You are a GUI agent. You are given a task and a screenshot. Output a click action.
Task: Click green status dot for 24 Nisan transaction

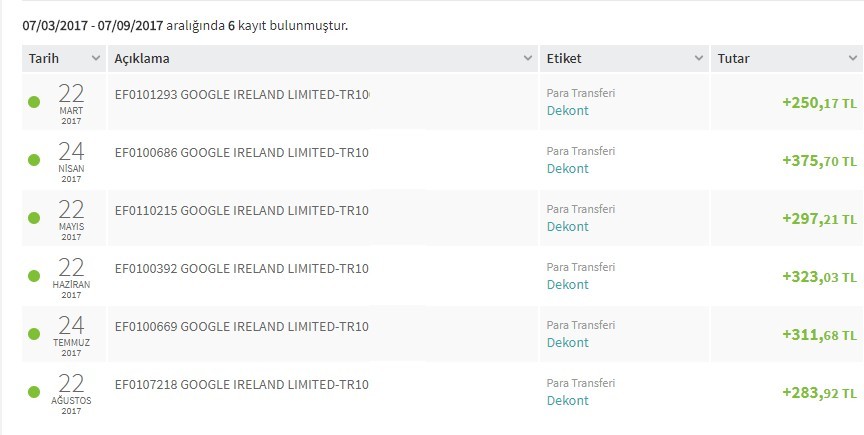34,160
